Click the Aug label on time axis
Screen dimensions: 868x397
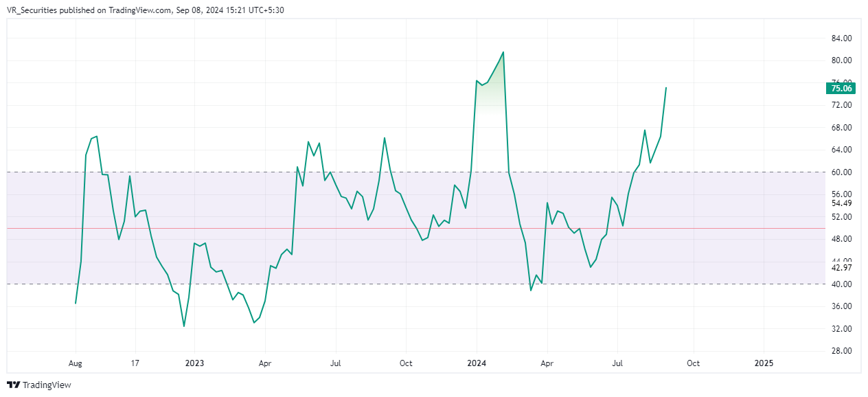coord(76,363)
